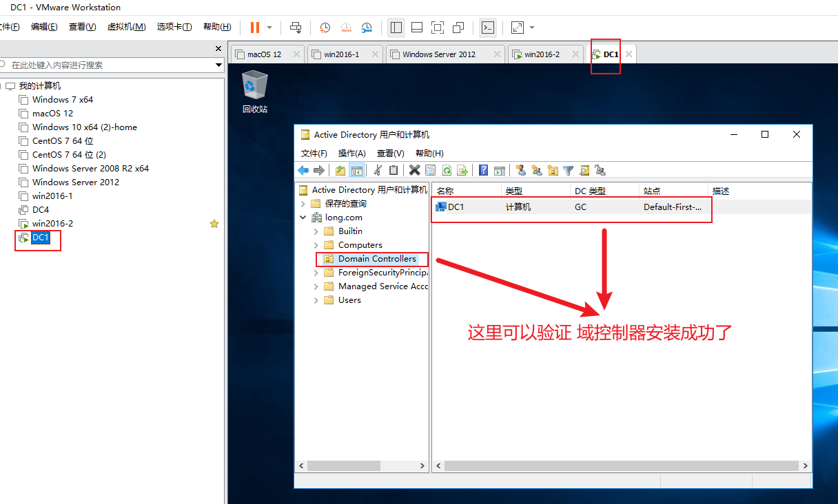838x504 pixels.
Task: Click the Cut scissors icon
Action: tap(378, 170)
